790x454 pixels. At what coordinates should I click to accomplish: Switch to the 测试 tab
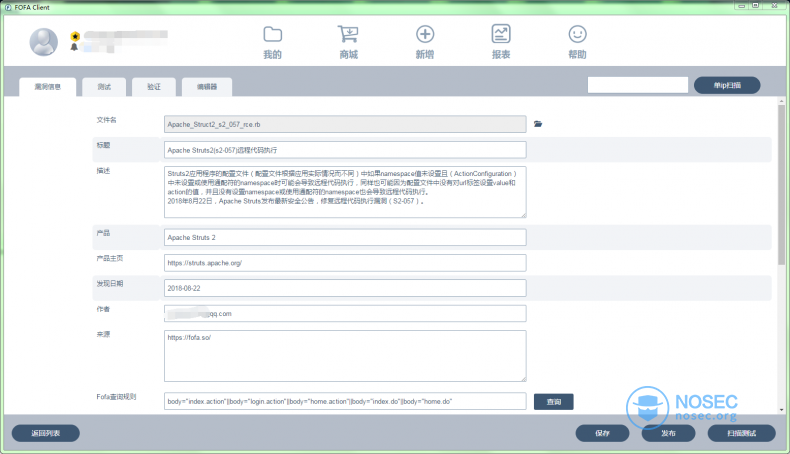click(x=104, y=87)
